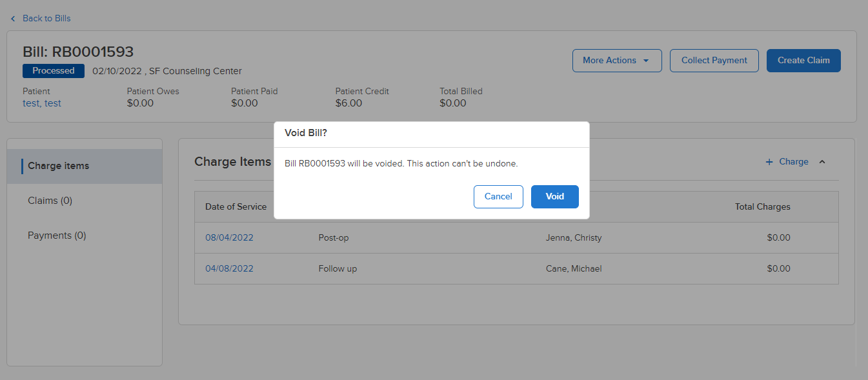Click the Bill: RB0001593 title

click(x=78, y=52)
